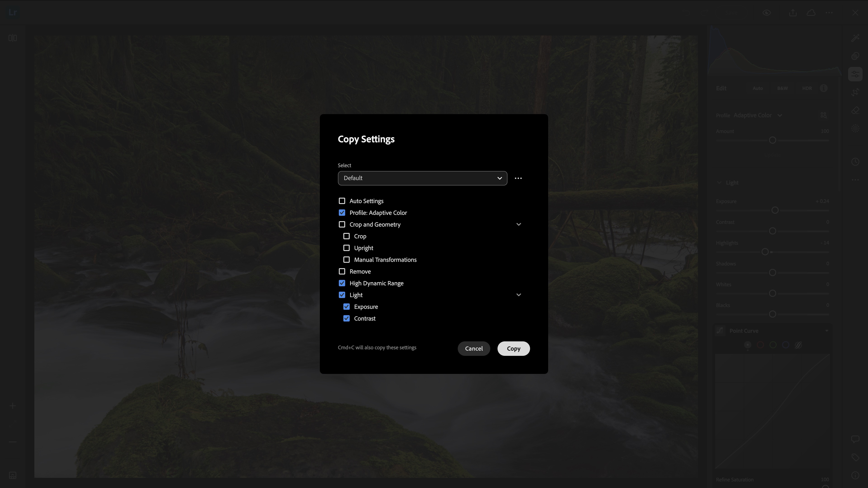The width and height of the screenshot is (868, 488).
Task: Click the Copy button
Action: click(x=514, y=349)
